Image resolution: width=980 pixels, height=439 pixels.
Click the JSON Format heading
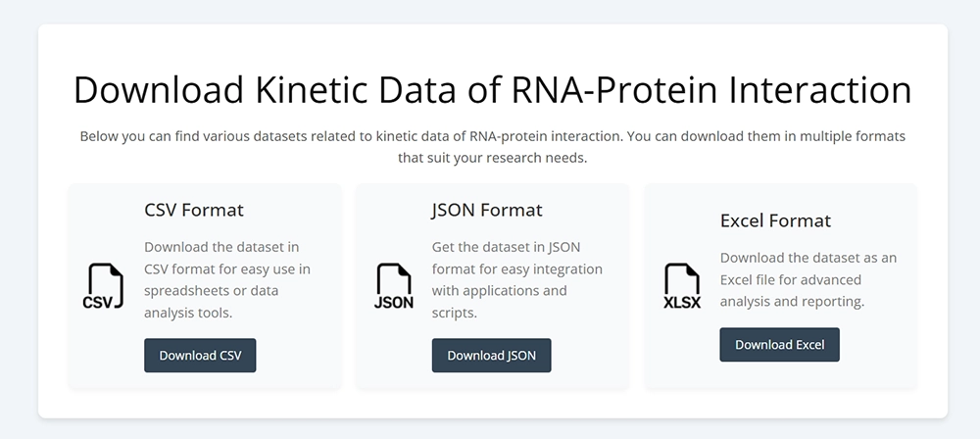pyautogui.click(x=487, y=210)
